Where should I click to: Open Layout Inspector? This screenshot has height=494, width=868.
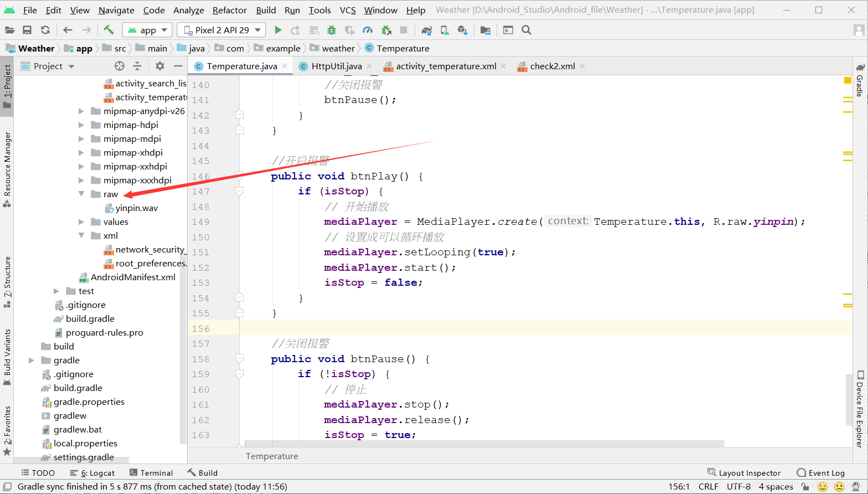745,473
